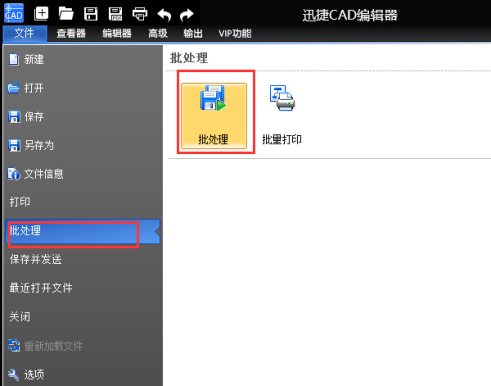
Task: Redo with the right arrow icon
Action: pos(187,15)
